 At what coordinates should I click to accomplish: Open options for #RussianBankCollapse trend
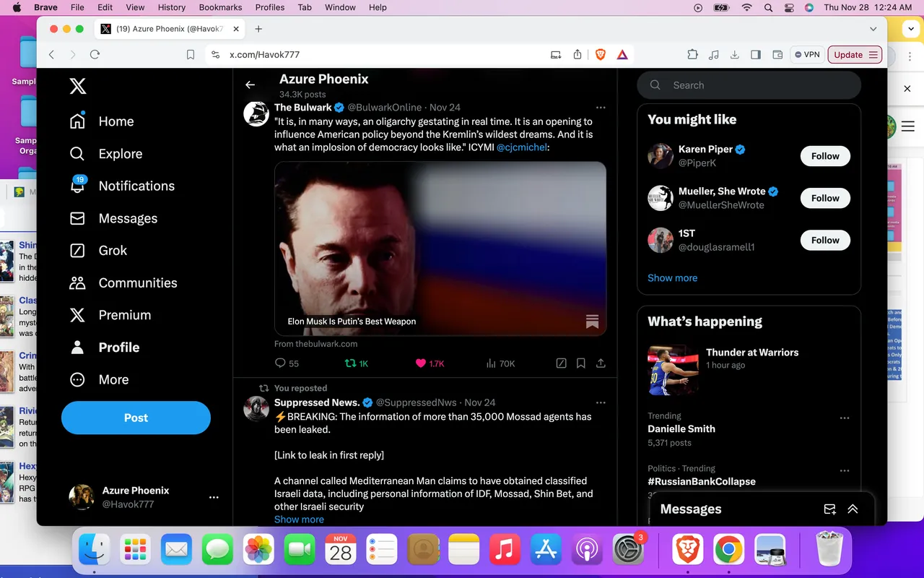pos(845,471)
